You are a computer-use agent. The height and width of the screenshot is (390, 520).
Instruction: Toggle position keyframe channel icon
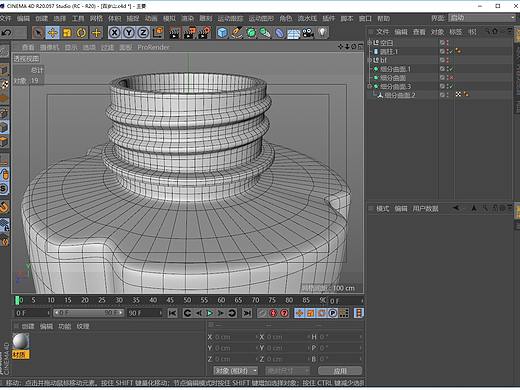(299, 313)
